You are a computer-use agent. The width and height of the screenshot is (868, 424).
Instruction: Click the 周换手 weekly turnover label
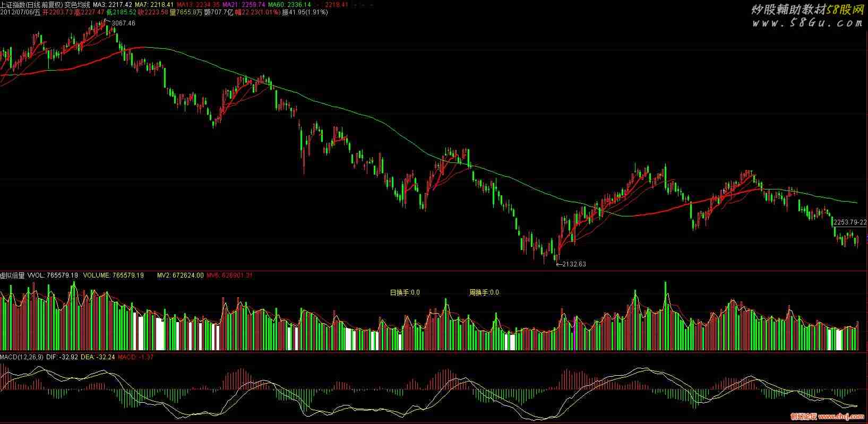(x=484, y=292)
